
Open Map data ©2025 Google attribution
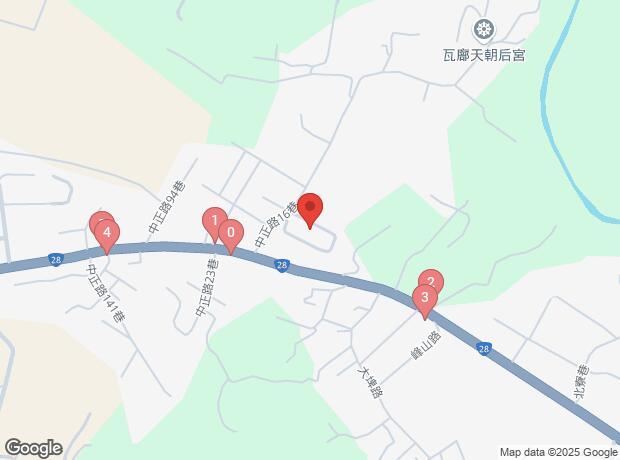point(559,452)
